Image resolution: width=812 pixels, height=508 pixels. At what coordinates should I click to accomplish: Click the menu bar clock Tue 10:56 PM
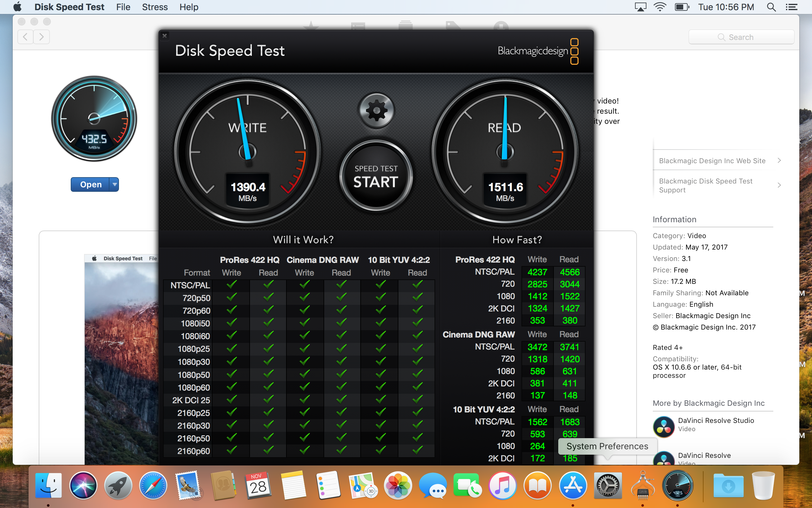[x=726, y=7]
